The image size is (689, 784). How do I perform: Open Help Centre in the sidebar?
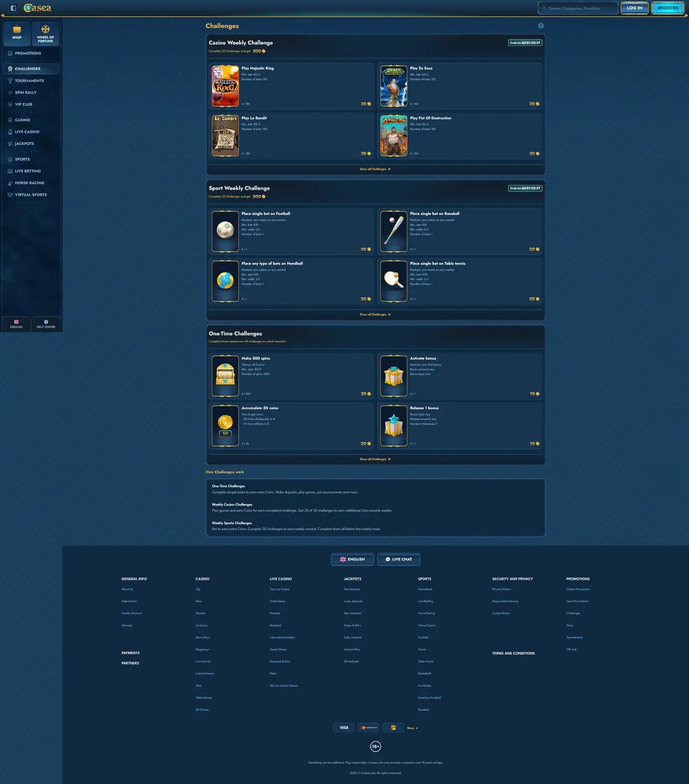pyautogui.click(x=46, y=324)
